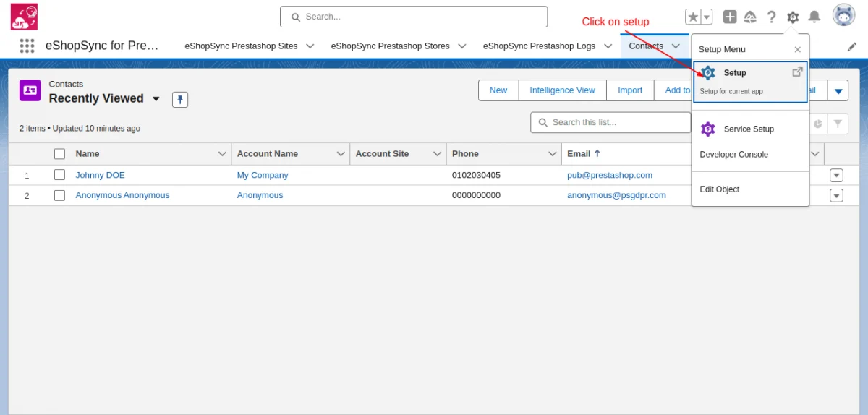Click the Import button

(x=630, y=90)
